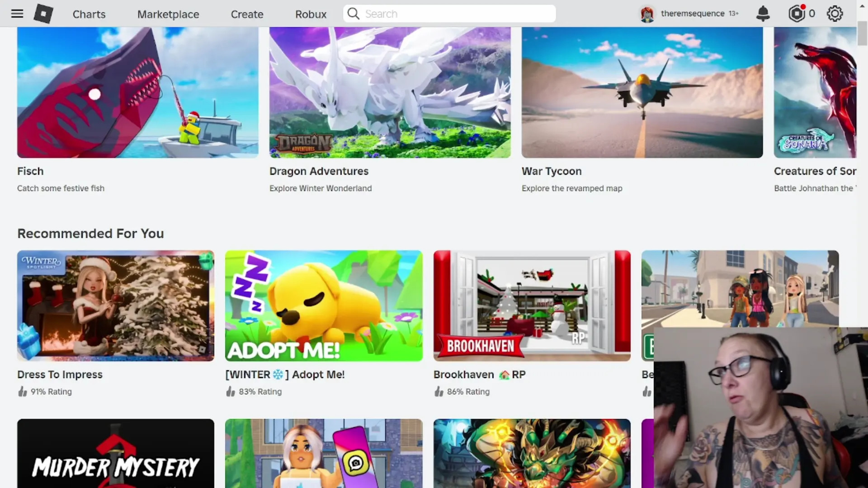Viewport: 868px width, 488px height.
Task: Click the Creatures of Sonaria title
Action: pyautogui.click(x=815, y=171)
